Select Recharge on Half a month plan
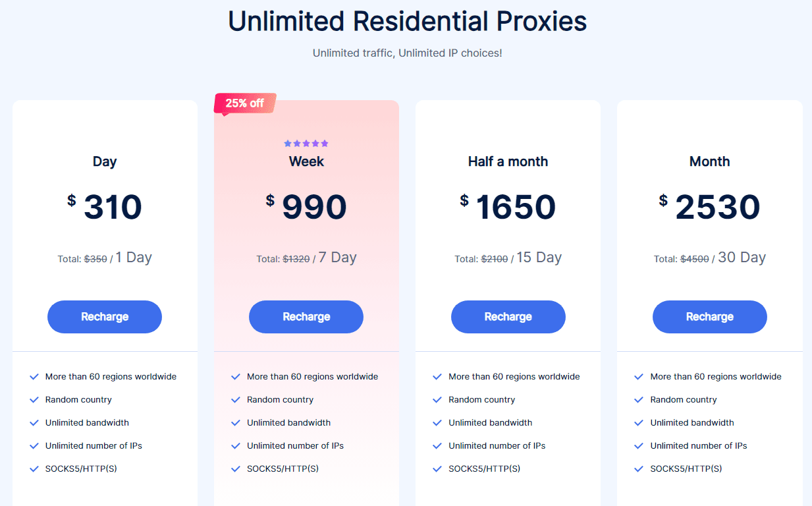The height and width of the screenshot is (506, 812). [x=508, y=317]
